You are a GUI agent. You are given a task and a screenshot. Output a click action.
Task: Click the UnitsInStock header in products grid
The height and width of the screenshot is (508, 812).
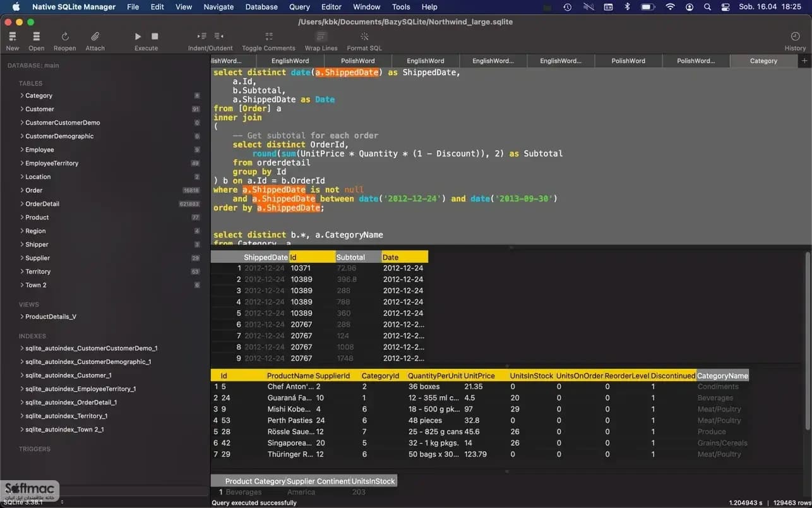[531, 375]
